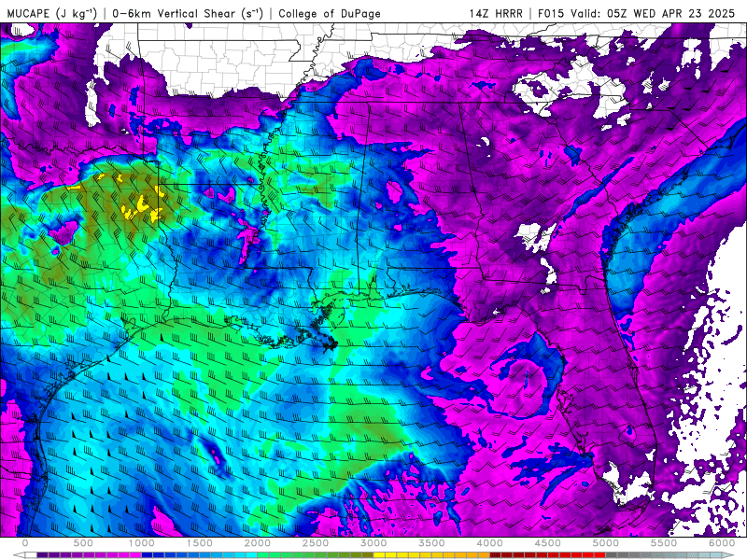
Task: Pick the first yellow swatch below 3000
Action: [379, 555]
